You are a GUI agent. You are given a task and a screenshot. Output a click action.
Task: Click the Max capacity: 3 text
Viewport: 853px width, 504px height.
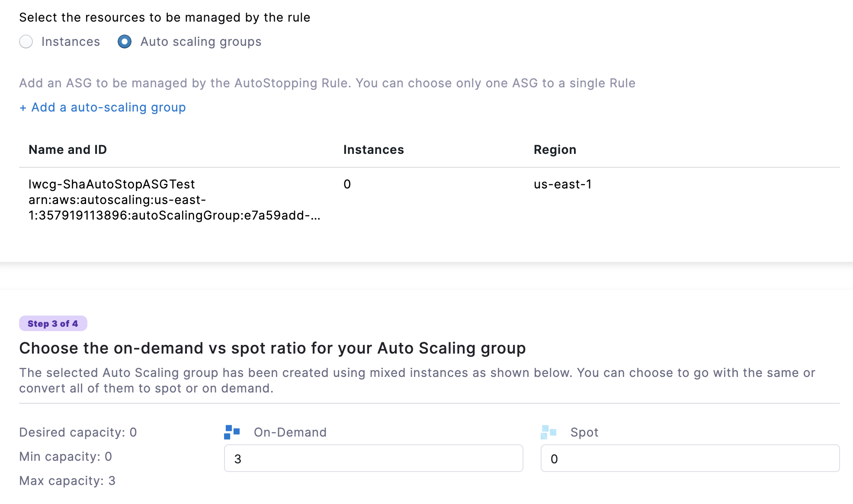[67, 481]
